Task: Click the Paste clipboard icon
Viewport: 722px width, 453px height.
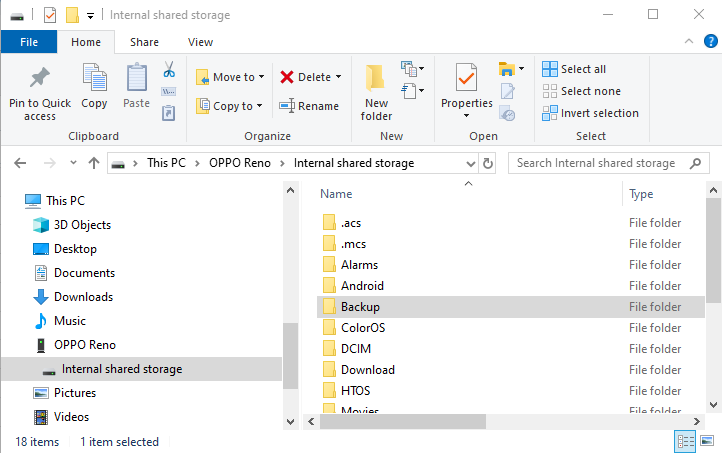Action: tap(136, 77)
